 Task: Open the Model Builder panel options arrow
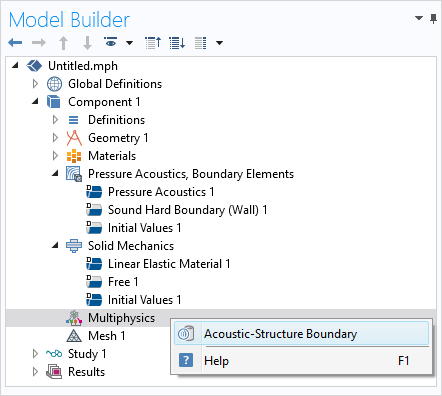419,18
